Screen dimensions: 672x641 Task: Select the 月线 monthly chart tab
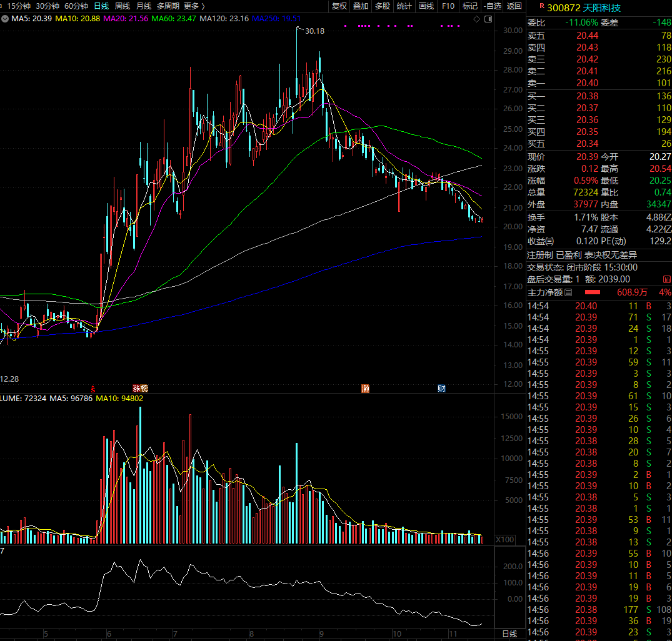click(144, 6)
